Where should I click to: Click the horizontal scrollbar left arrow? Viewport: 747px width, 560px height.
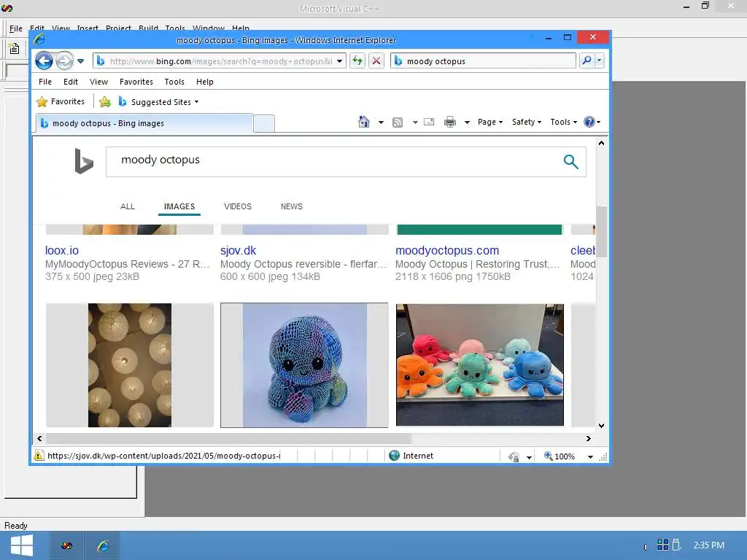[39, 438]
